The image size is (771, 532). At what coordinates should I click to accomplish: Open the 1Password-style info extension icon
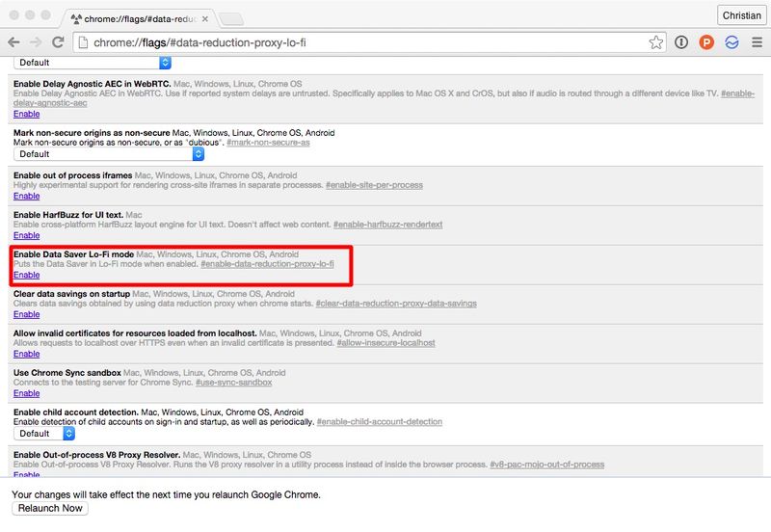tap(681, 42)
